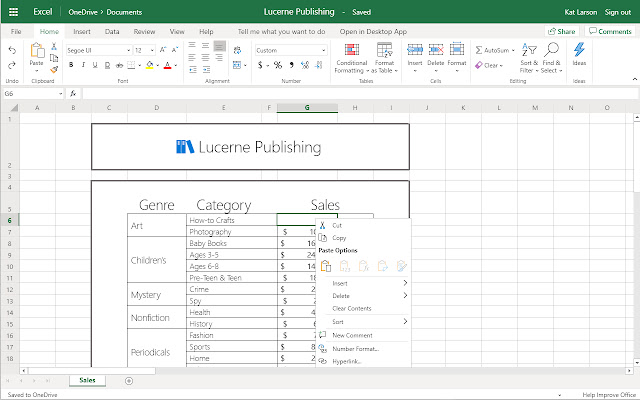Screen dimensions: 640x400
Task: Toggle Underline formatting
Action: coord(97,65)
